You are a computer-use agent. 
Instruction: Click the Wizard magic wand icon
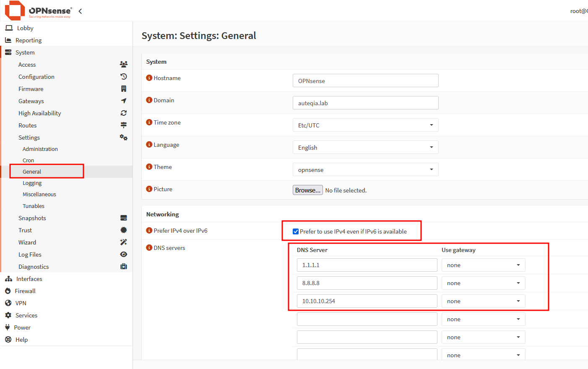(123, 242)
